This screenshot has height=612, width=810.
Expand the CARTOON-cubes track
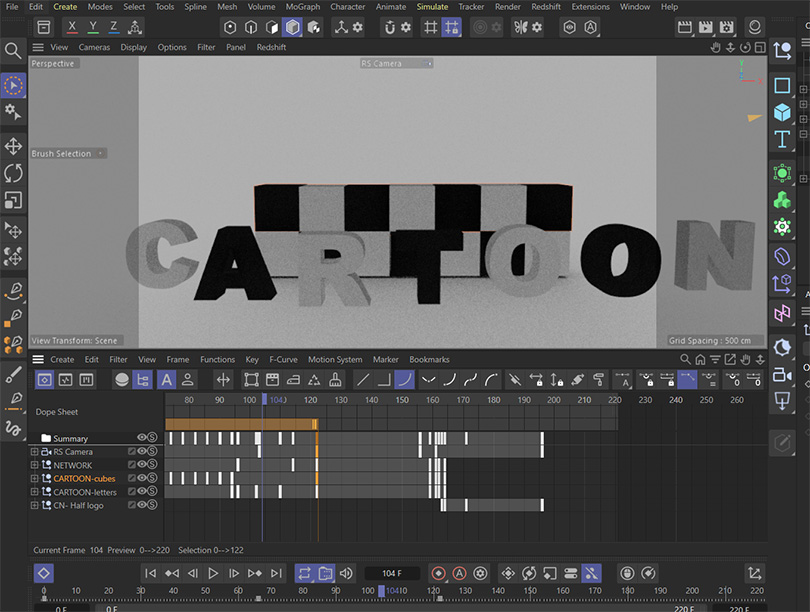pyautogui.click(x=35, y=478)
